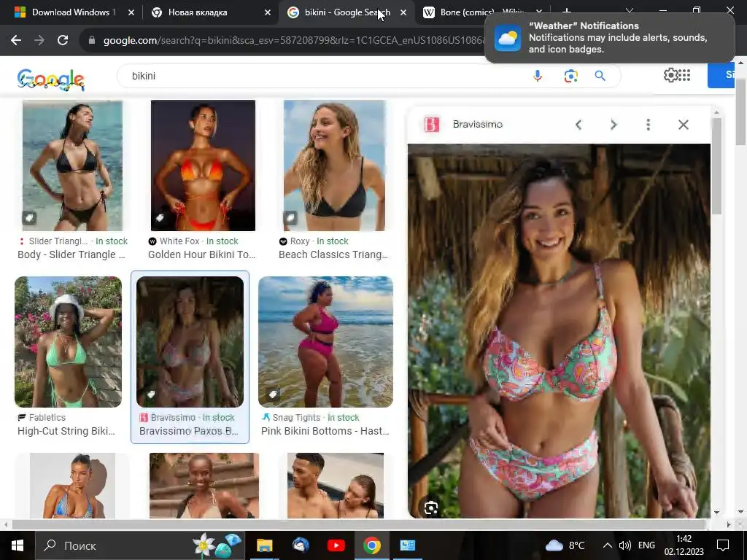Open the Golden Hour Bikini Top thumbnail

click(203, 166)
